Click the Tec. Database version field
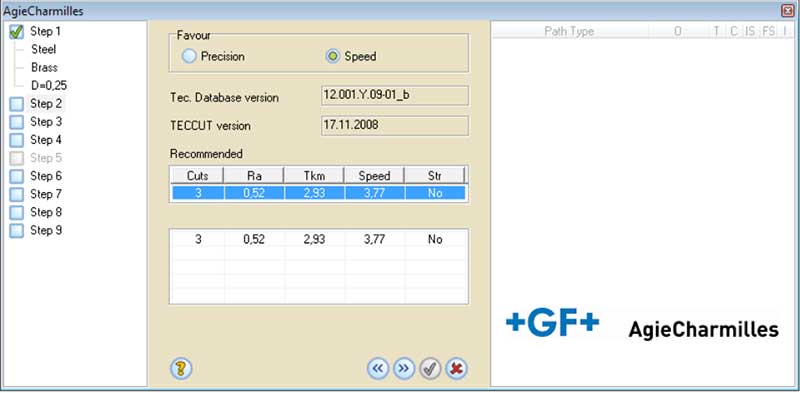800x393 pixels. point(395,95)
